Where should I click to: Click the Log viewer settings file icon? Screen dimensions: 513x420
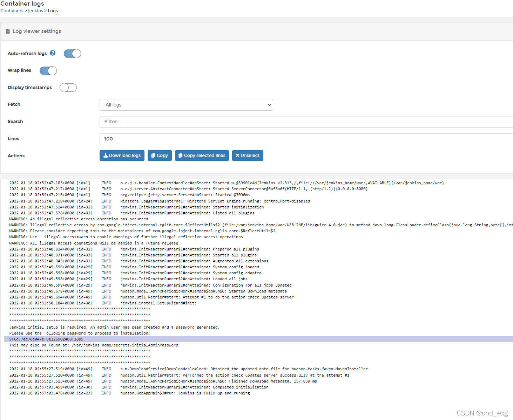point(8,31)
